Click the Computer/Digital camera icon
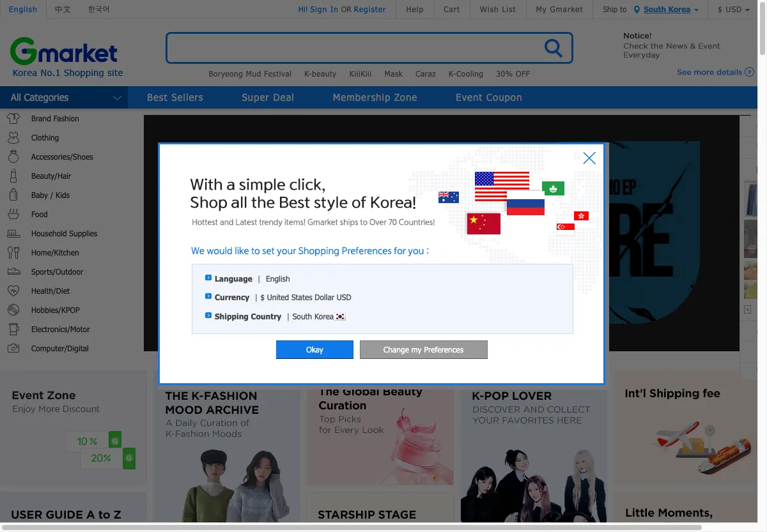The image size is (767, 532). tap(13, 348)
